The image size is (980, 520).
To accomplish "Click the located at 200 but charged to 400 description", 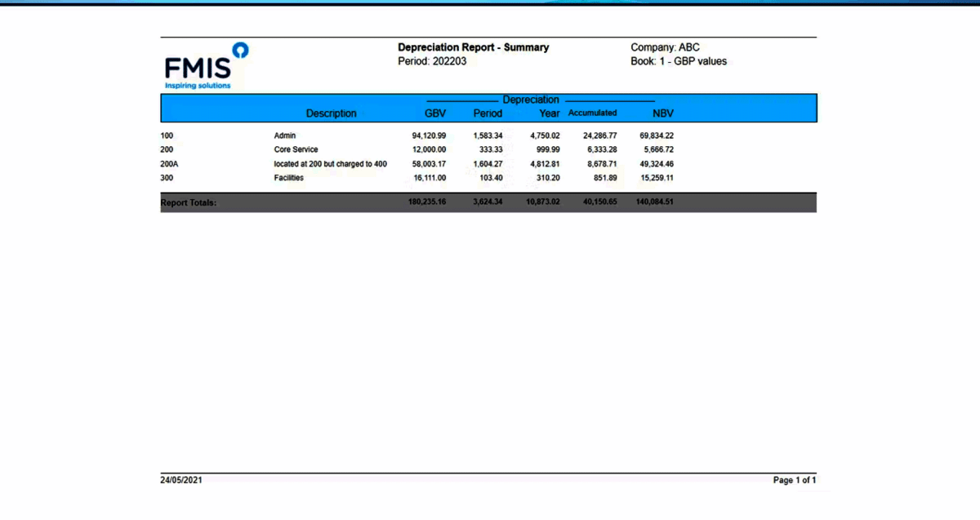I will coord(330,164).
